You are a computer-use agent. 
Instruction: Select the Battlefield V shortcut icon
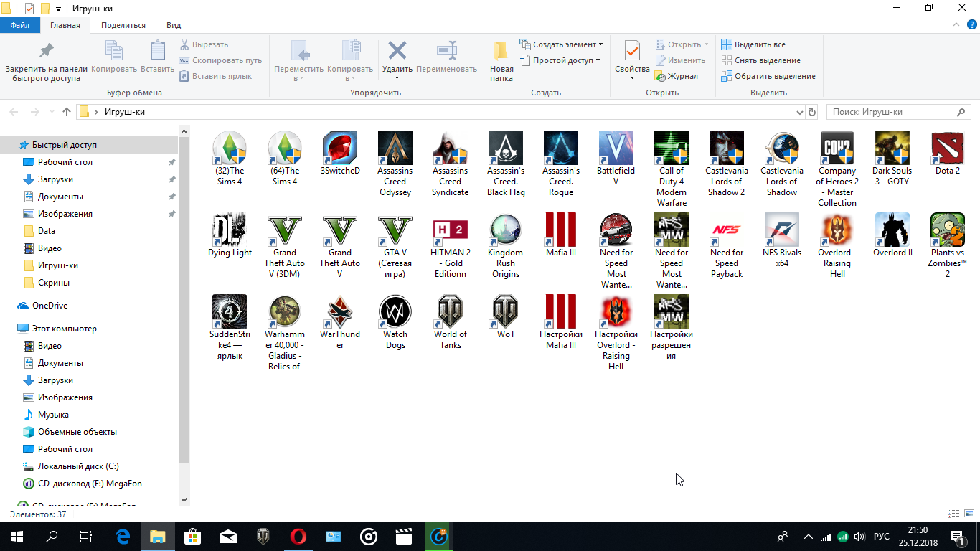pyautogui.click(x=616, y=148)
